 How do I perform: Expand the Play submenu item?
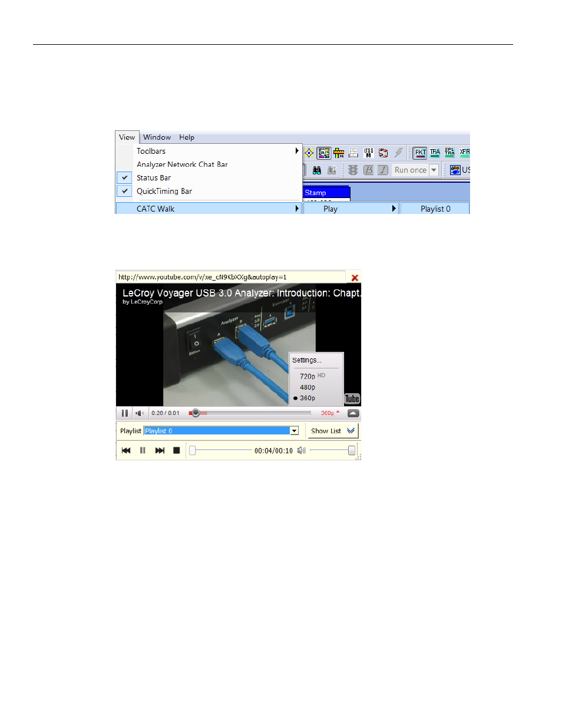click(351, 209)
